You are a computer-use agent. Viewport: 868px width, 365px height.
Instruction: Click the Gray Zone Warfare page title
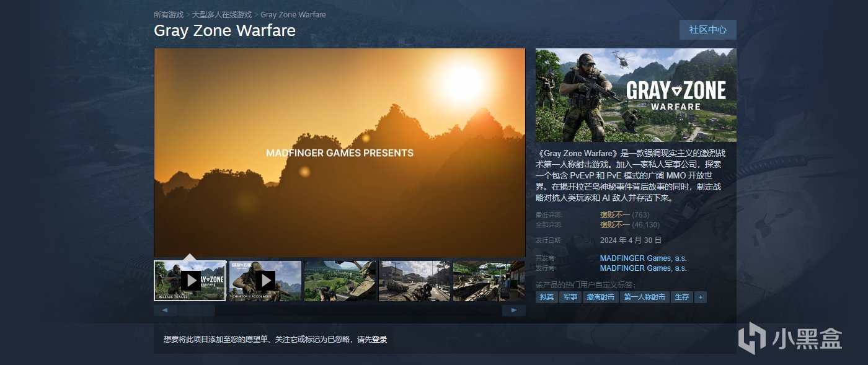[224, 30]
